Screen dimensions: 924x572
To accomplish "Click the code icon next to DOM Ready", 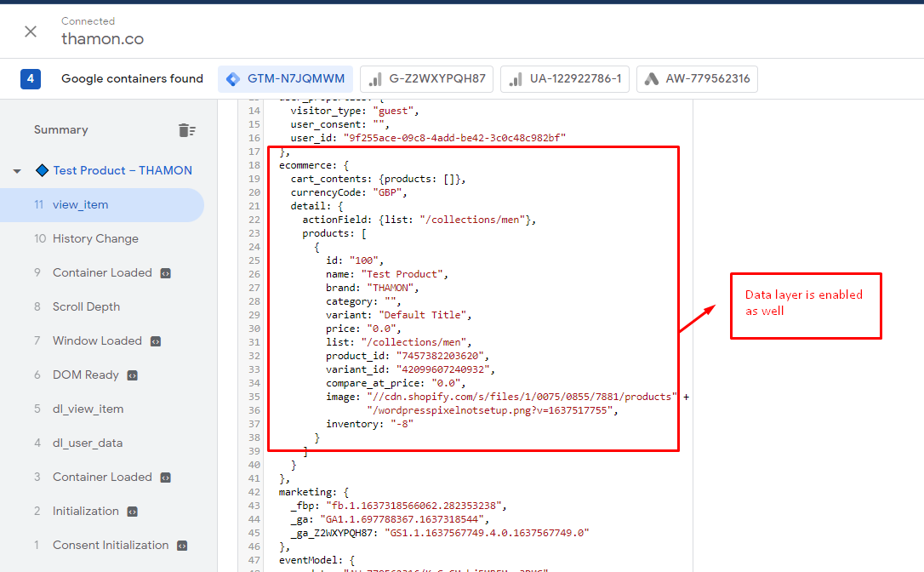I will 133,375.
